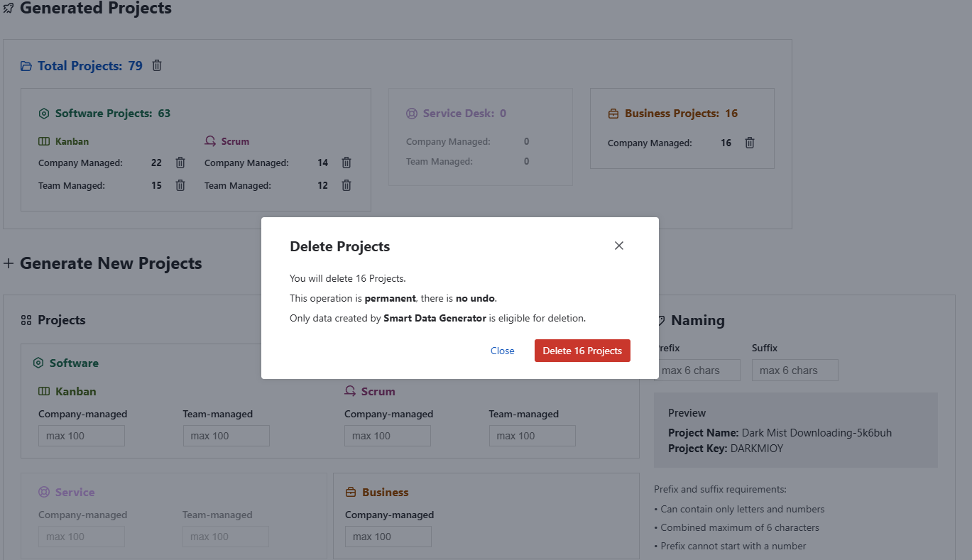The image size is (972, 560).
Task: Click the Service Desk lifebuoy icon
Action: tap(412, 114)
